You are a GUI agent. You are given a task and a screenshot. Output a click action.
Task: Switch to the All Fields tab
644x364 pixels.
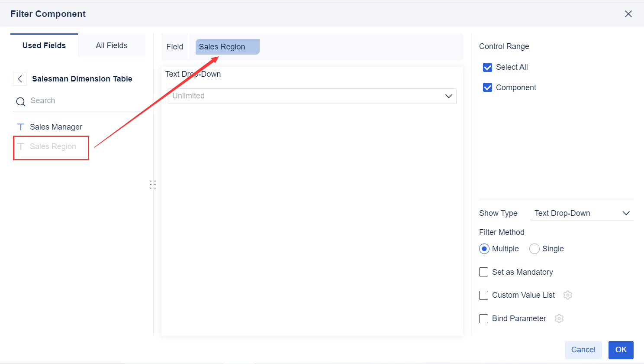tap(111, 45)
